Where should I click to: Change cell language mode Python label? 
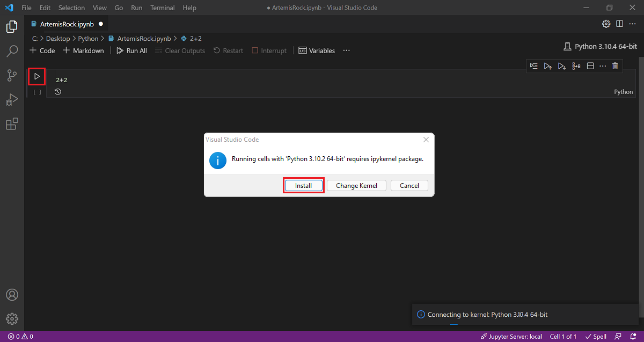click(x=624, y=92)
